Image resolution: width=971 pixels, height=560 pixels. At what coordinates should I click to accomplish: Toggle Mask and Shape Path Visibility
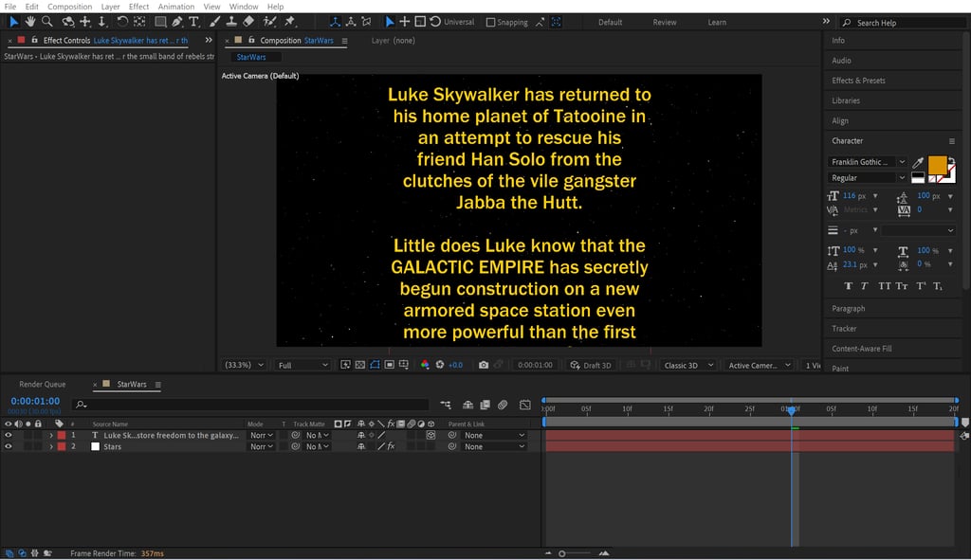(375, 365)
